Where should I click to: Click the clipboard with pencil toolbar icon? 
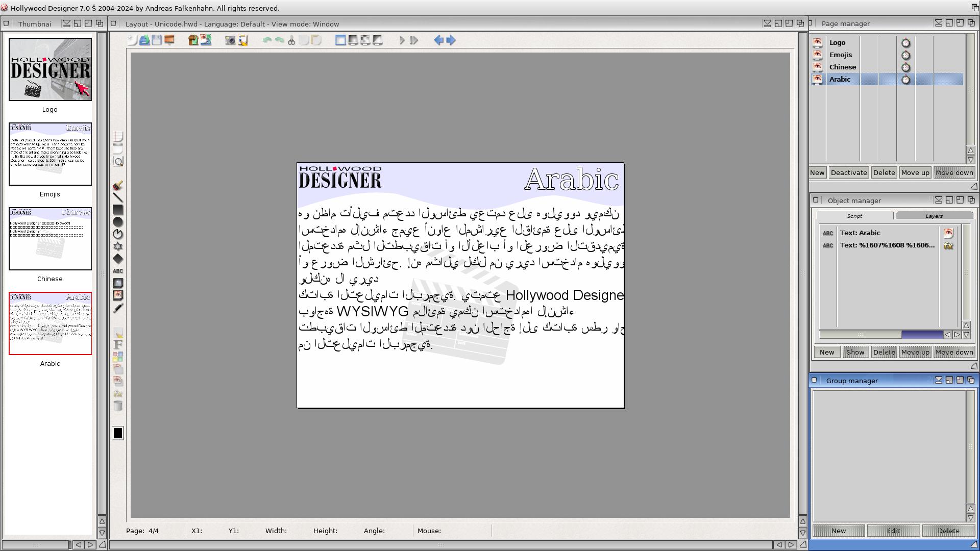(x=243, y=40)
